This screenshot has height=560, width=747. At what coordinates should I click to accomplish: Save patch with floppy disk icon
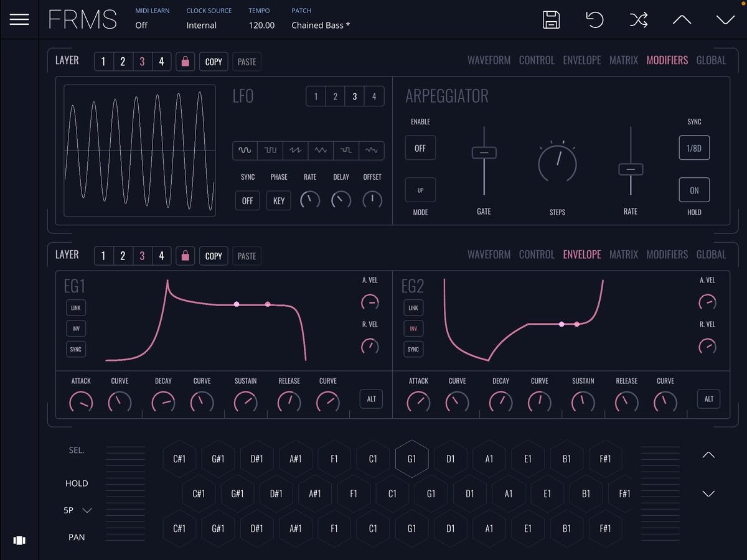[551, 20]
